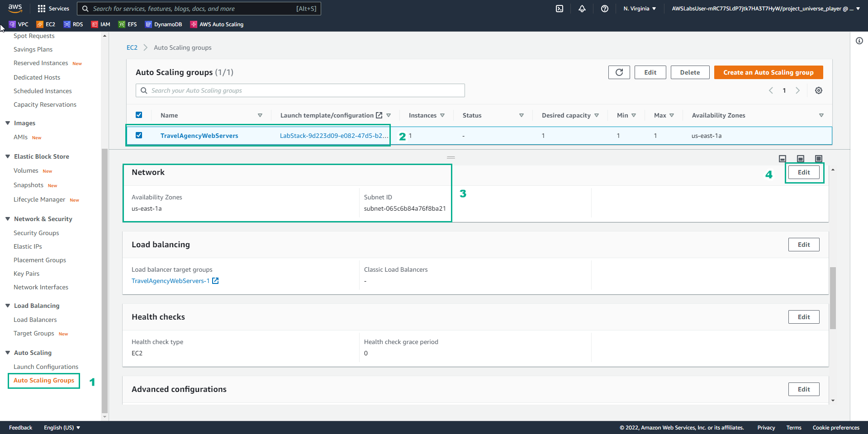Open the Services grid menu
Viewport: 868px width, 434px height.
53,9
